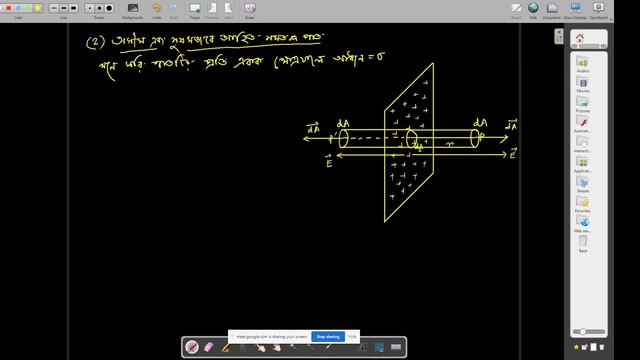Click the add to favorites star
640x360 pixels.
click(x=576, y=347)
